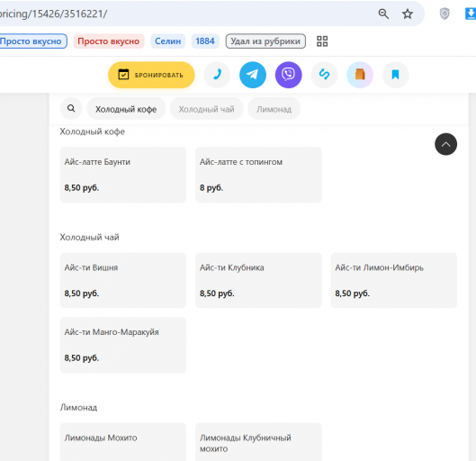Select the Лимонад category chip
Image resolution: width=476 pixels, height=461 pixels.
click(274, 109)
